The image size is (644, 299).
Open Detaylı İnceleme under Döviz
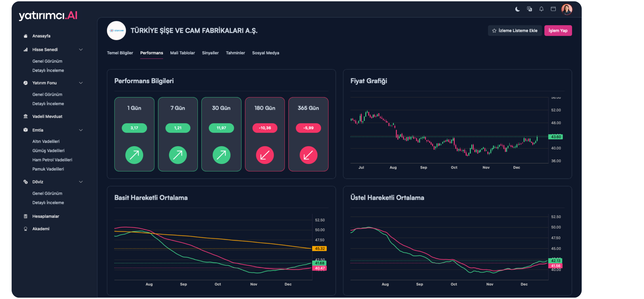(48, 203)
